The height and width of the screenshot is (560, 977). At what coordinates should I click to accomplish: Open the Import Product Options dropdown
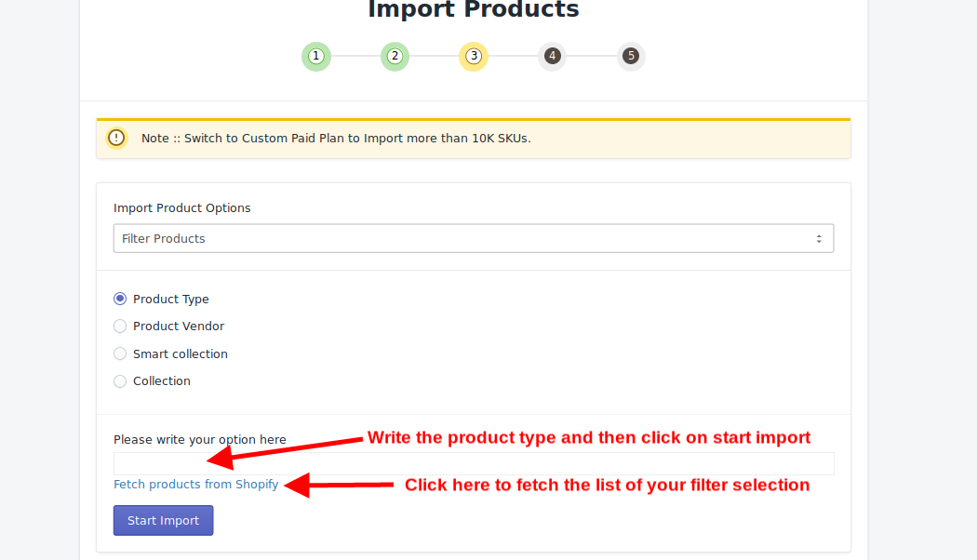tap(474, 238)
